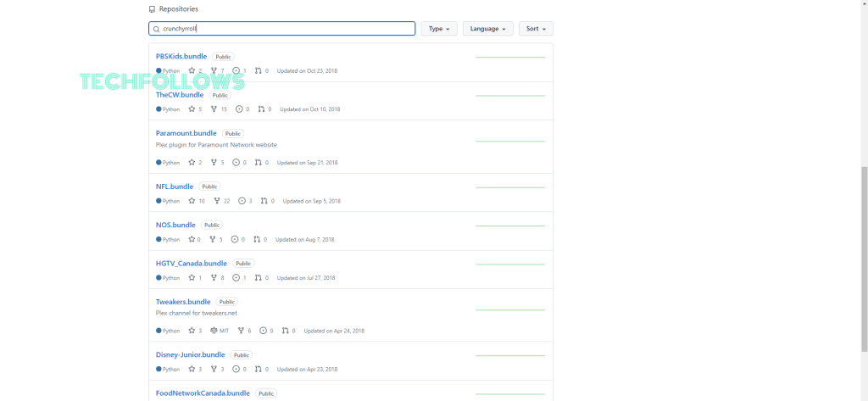868x401 pixels.
Task: Click 'Updated on Aug 7, 2018' text
Action: coord(304,239)
